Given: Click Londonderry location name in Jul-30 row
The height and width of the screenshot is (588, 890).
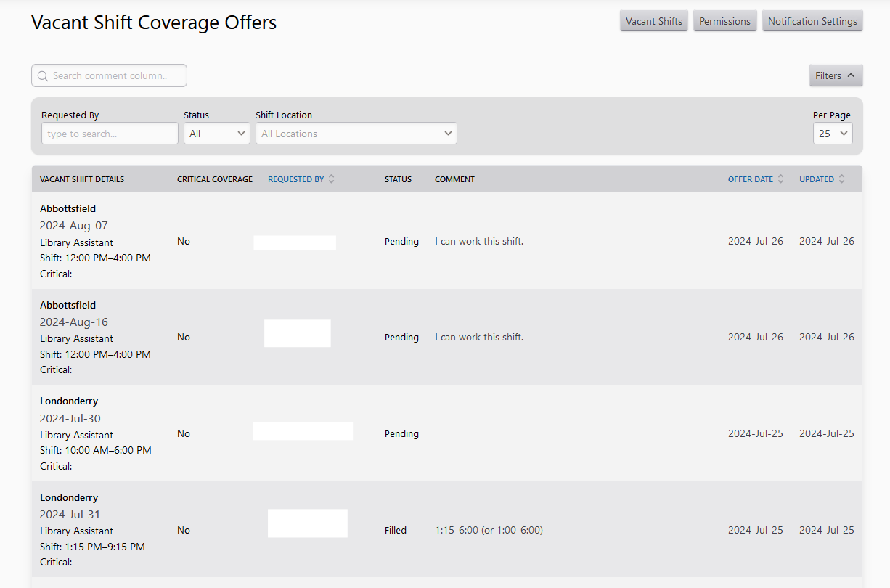Looking at the screenshot, I should tap(69, 401).
